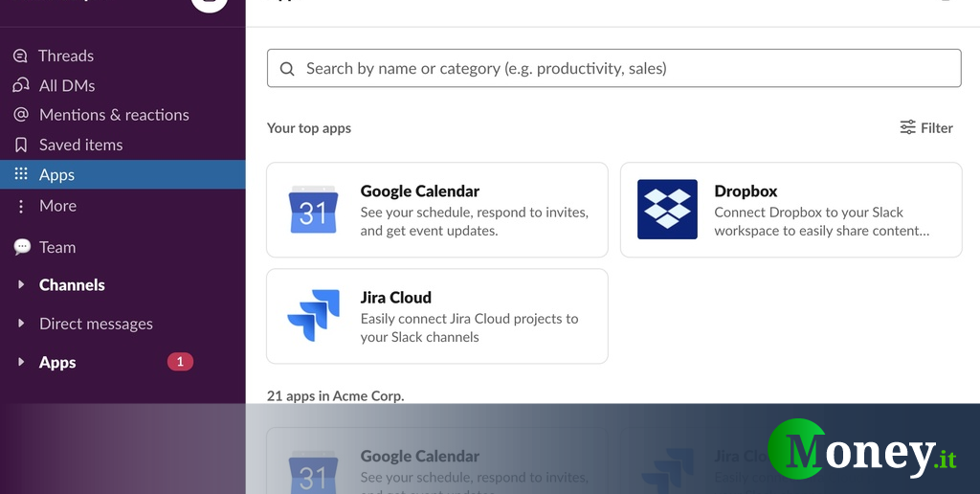
Task: Click the red 1 notification badge
Action: (180, 362)
